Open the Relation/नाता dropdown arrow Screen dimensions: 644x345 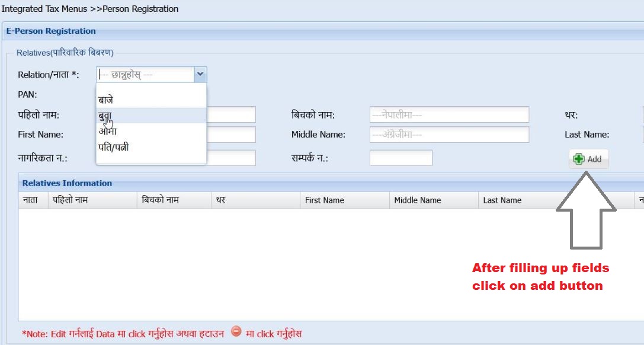[200, 75]
